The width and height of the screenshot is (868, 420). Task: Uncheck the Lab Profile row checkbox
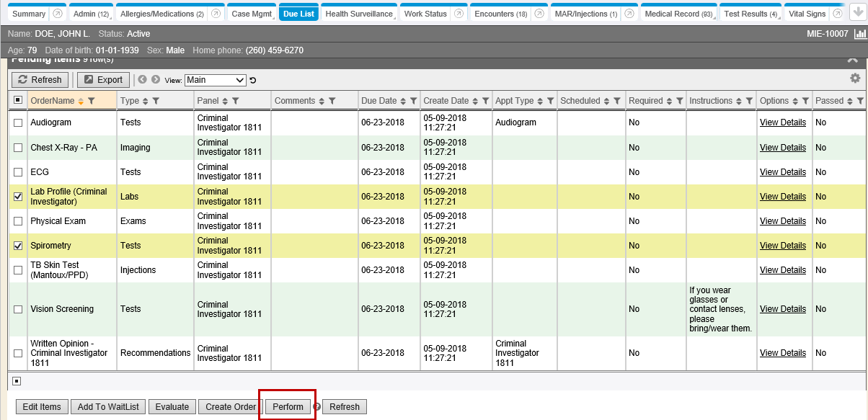tap(18, 197)
